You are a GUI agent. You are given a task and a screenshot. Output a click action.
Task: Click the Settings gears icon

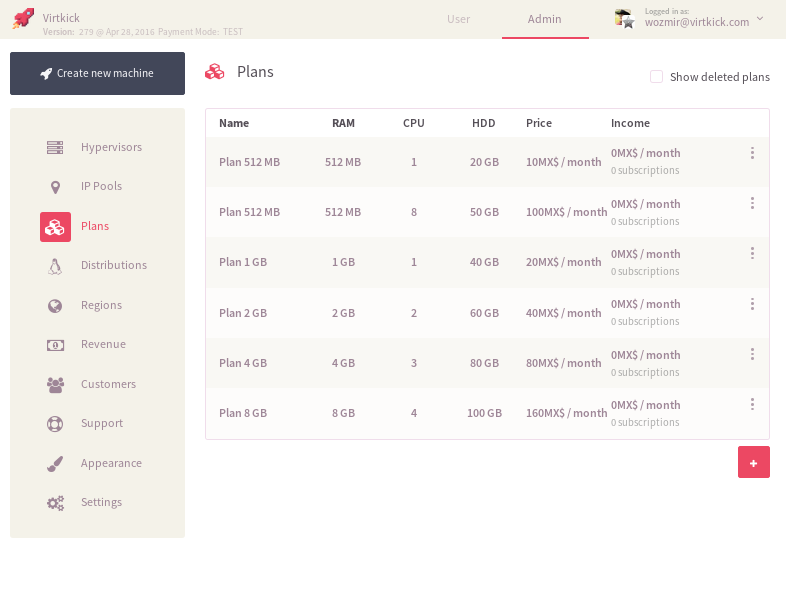click(55, 503)
